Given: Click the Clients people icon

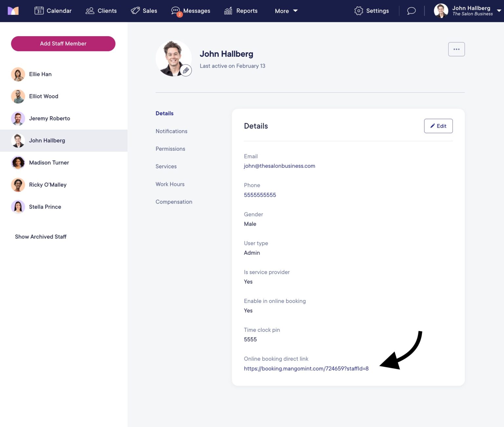Looking at the screenshot, I should [90, 11].
